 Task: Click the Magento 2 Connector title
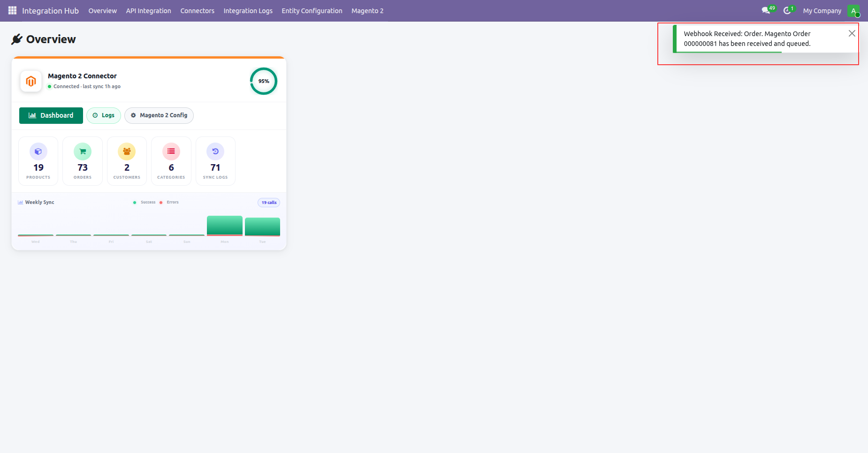(82, 76)
